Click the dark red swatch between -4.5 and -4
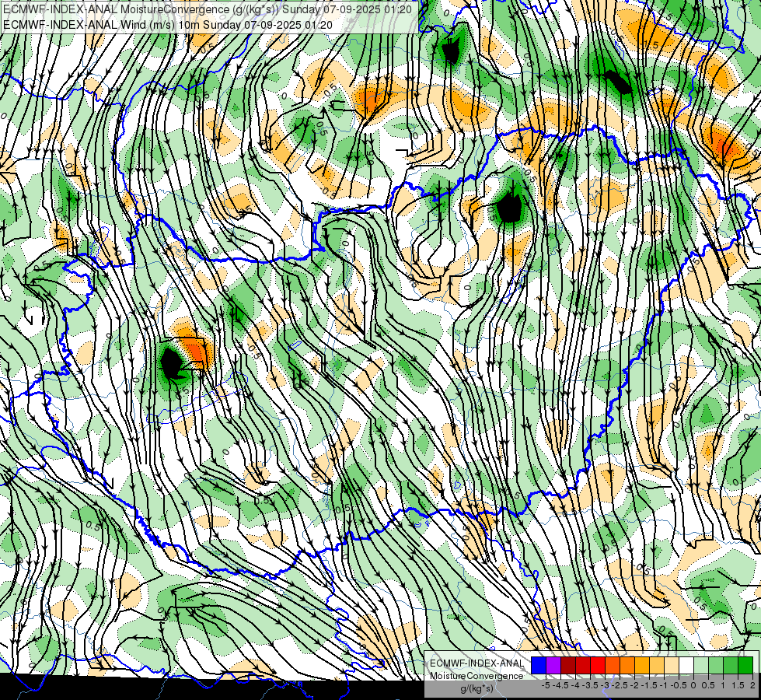This screenshot has width=761, height=700. pyautogui.click(x=568, y=665)
